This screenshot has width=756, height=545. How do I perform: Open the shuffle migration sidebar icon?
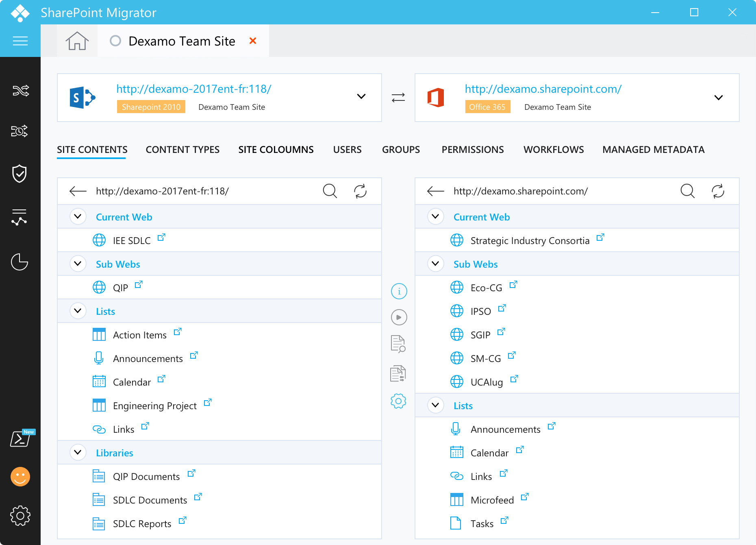tap(20, 90)
